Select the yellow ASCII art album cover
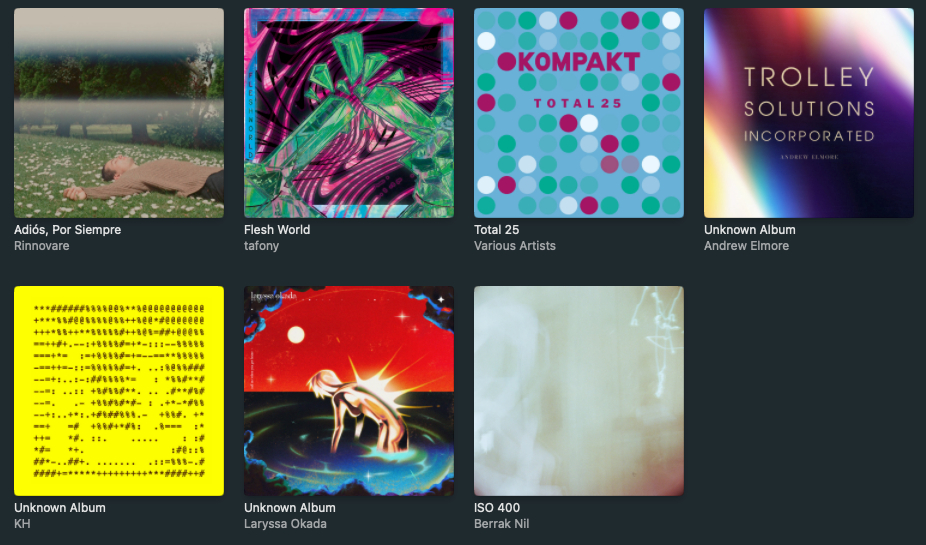Viewport: 926px width, 545px height. [x=119, y=391]
